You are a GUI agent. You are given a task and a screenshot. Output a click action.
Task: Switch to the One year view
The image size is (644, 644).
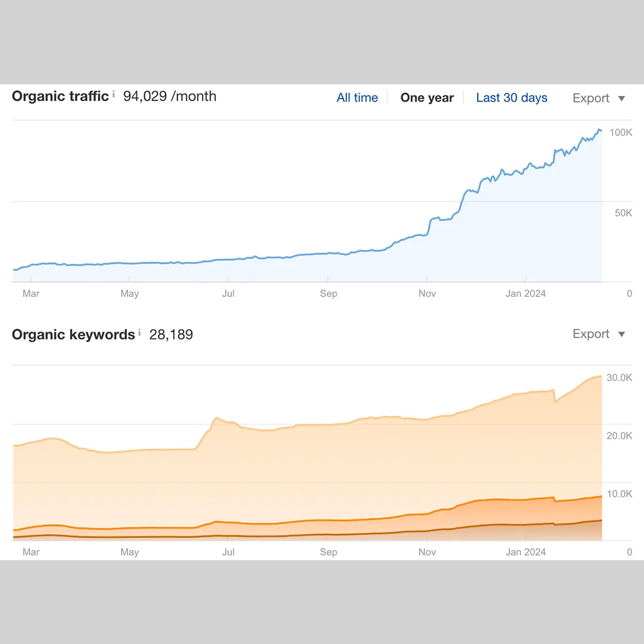(x=427, y=98)
